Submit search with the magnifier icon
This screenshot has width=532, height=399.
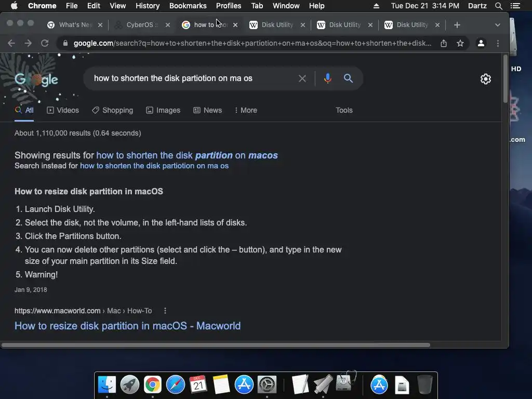coord(348,78)
